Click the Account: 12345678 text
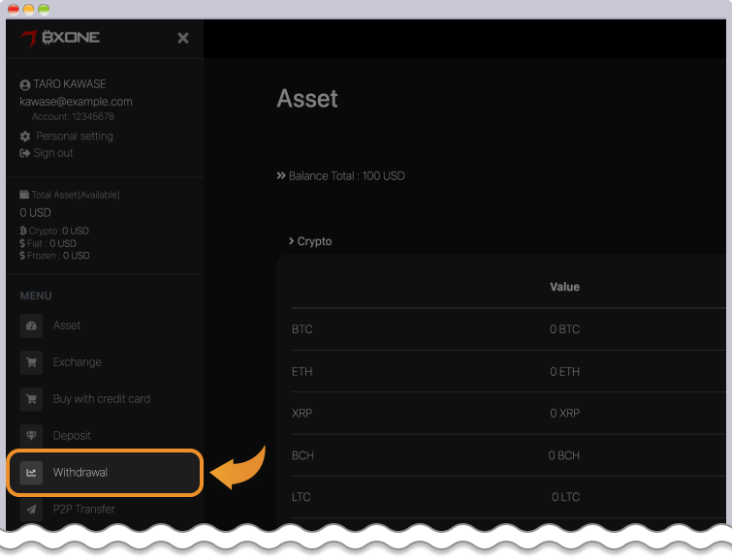This screenshot has height=560, width=732. click(x=74, y=116)
